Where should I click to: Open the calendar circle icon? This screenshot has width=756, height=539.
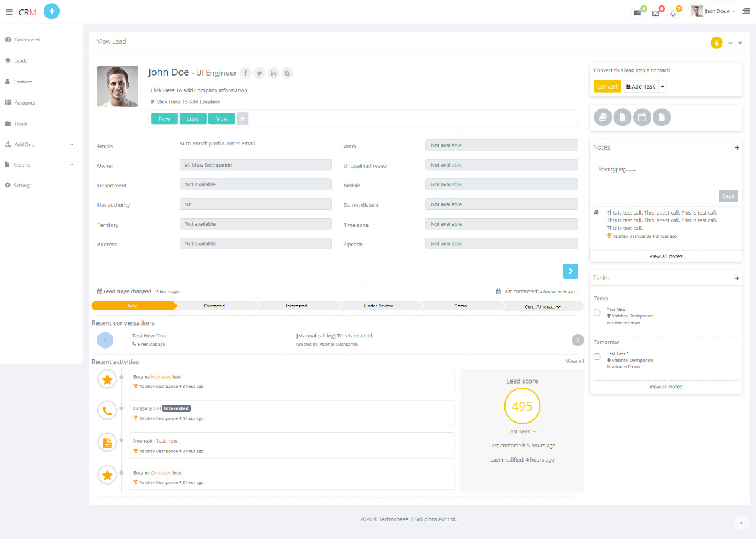click(x=642, y=118)
